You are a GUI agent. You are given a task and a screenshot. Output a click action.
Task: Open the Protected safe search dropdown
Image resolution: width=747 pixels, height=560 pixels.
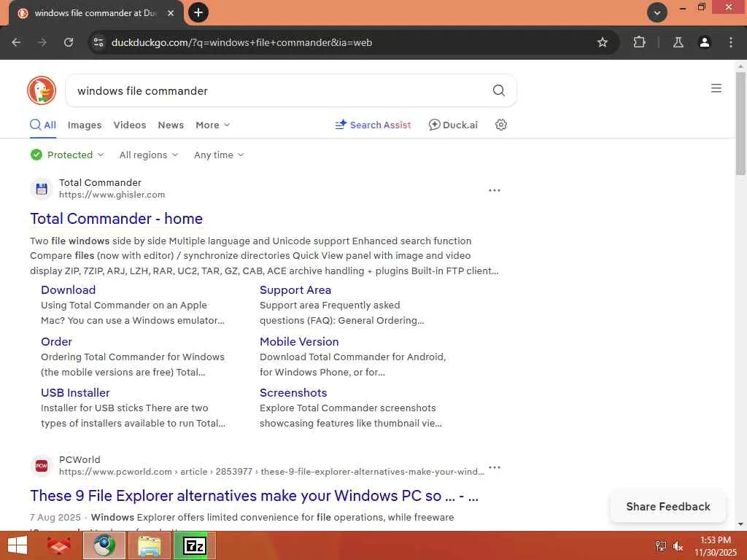pos(67,155)
